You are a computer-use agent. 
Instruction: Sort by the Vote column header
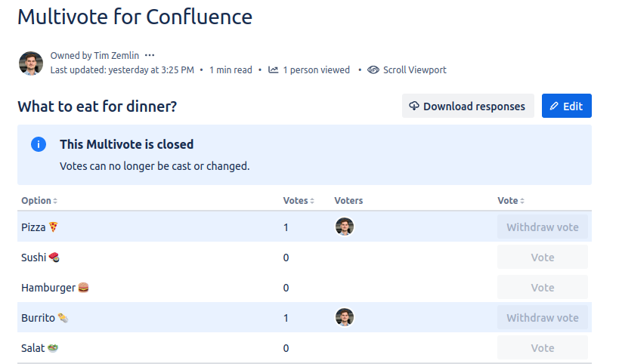(511, 201)
